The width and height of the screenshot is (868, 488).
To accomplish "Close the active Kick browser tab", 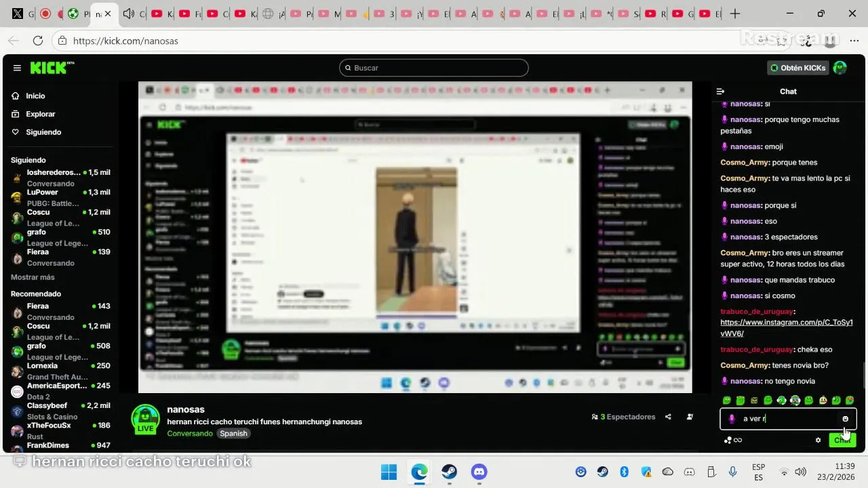I will point(108,14).
